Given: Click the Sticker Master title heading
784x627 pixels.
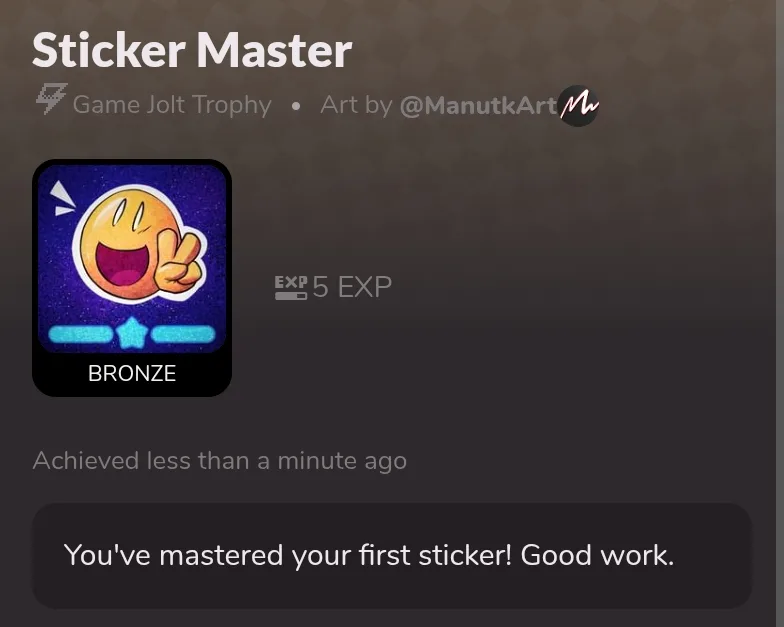Looking at the screenshot, I should 192,50.
